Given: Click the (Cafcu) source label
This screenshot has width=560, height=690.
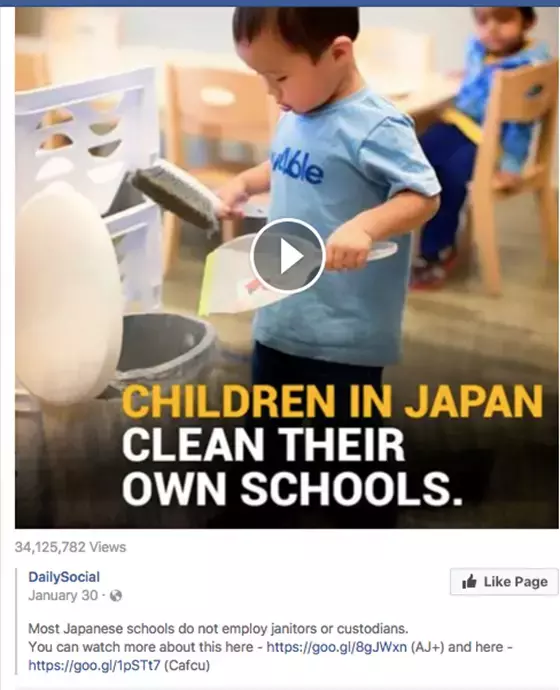Looking at the screenshot, I should [187, 665].
